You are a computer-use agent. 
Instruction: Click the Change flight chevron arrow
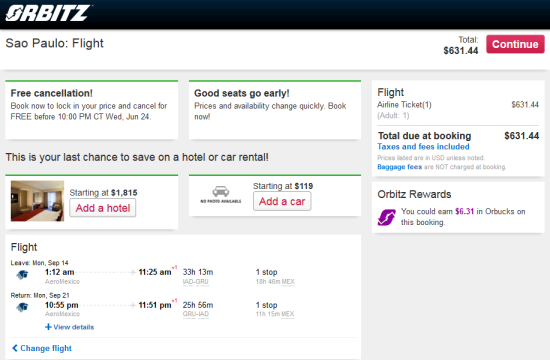(x=15, y=348)
